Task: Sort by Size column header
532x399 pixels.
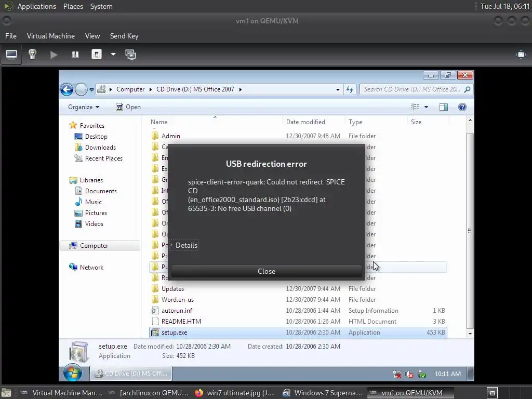Action: tap(428, 122)
